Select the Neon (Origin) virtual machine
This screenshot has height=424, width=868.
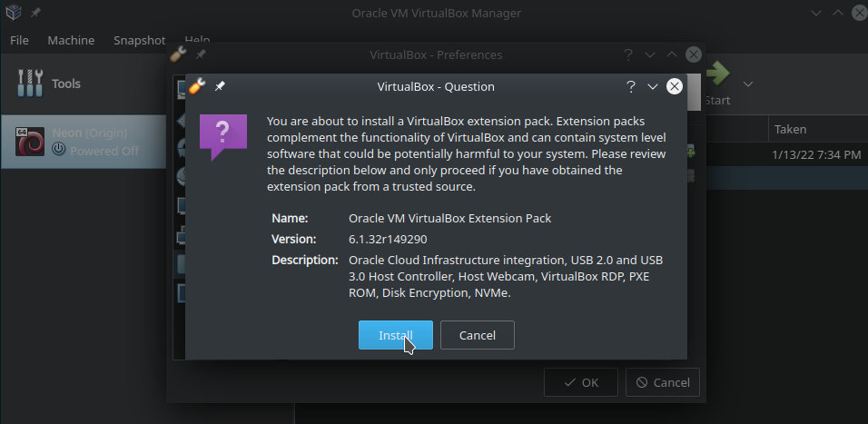[x=84, y=142]
